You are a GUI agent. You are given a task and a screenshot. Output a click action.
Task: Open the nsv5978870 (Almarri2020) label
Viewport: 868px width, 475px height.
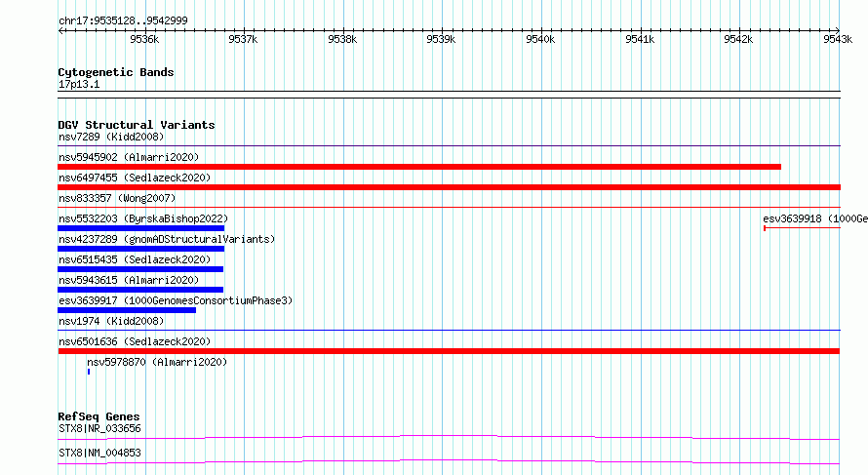157,362
